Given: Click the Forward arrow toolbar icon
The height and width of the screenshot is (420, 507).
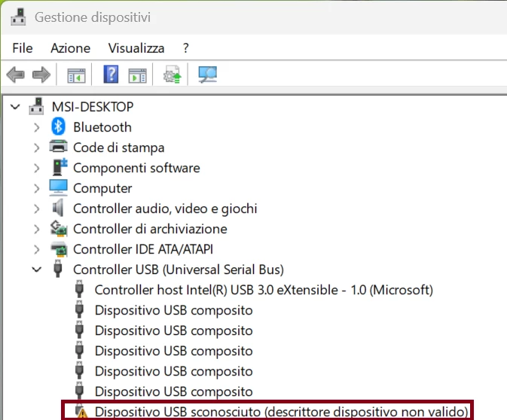Looking at the screenshot, I should pos(41,75).
